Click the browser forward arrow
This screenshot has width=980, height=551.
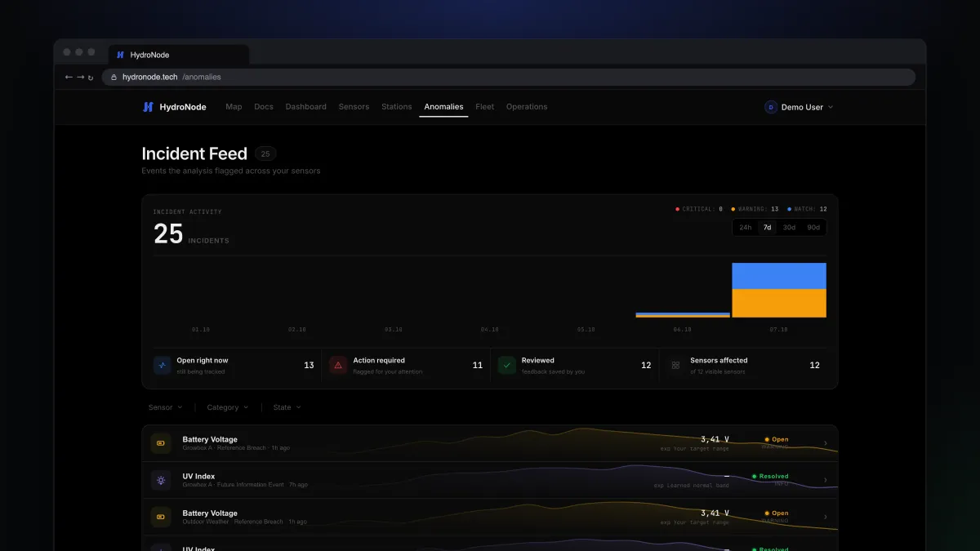pyautogui.click(x=80, y=77)
